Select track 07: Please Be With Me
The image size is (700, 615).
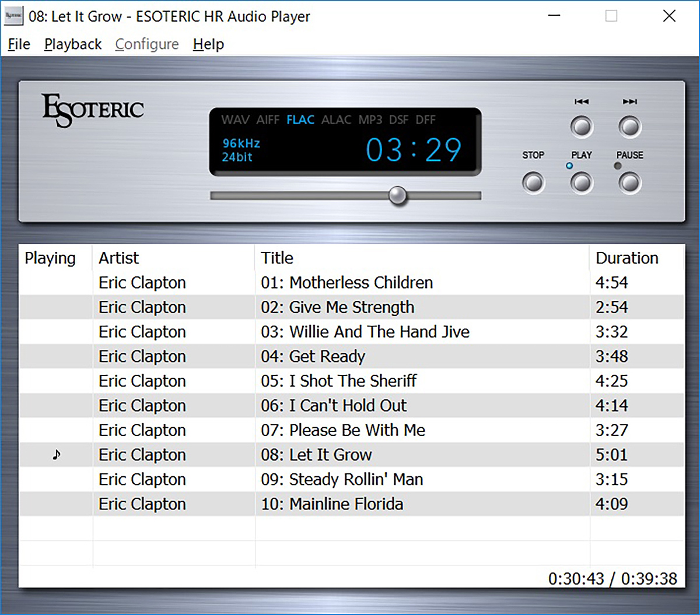352,430
